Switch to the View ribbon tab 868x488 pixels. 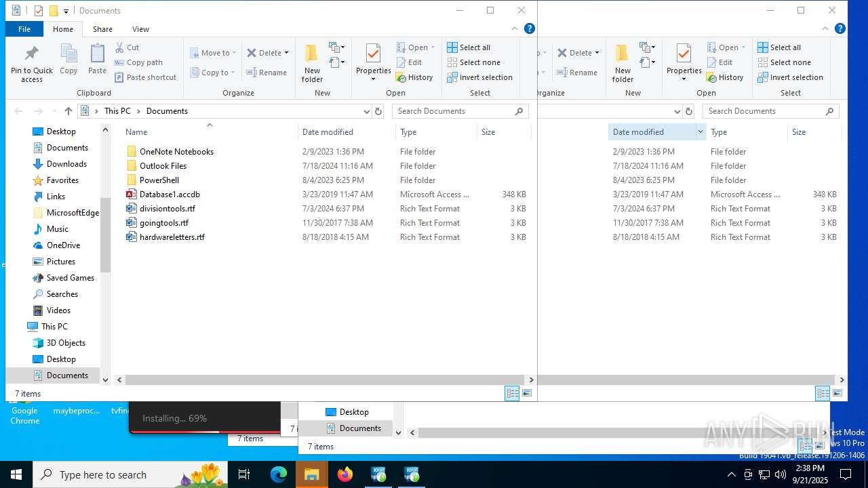(x=141, y=29)
